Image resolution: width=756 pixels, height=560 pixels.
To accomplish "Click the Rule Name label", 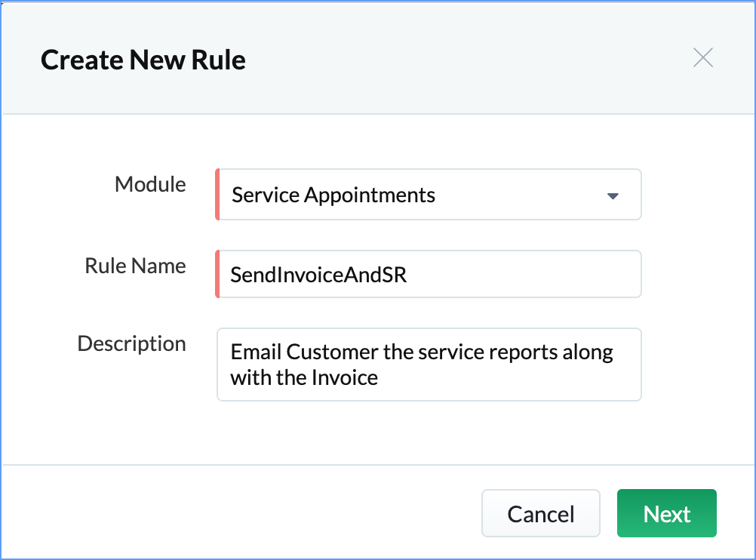I will [x=135, y=266].
